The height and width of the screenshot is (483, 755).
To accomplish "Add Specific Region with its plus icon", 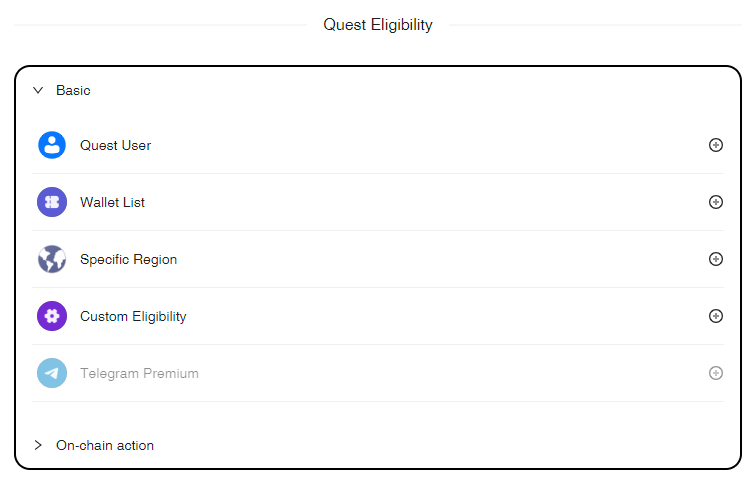I will coord(715,259).
